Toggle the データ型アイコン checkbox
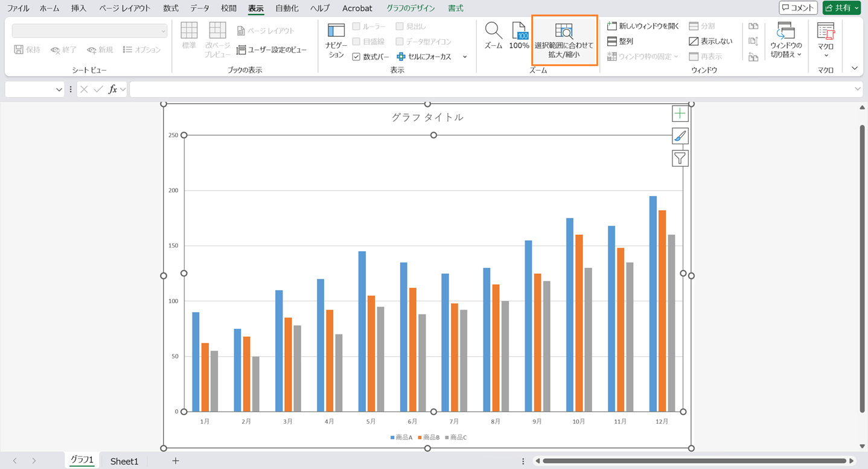The image size is (868, 469). pos(400,42)
